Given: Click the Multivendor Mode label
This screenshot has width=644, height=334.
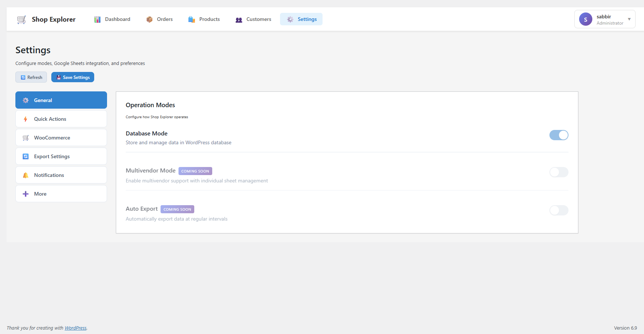Looking at the screenshot, I should tap(151, 171).
